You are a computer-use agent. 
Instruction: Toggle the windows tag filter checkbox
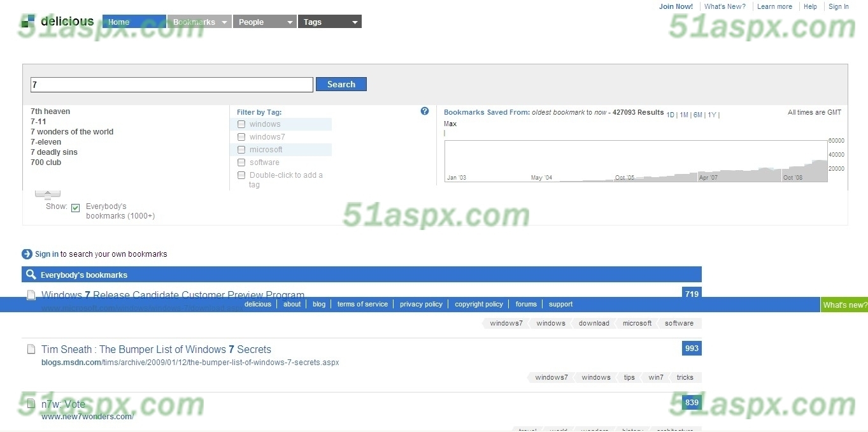[x=241, y=124]
